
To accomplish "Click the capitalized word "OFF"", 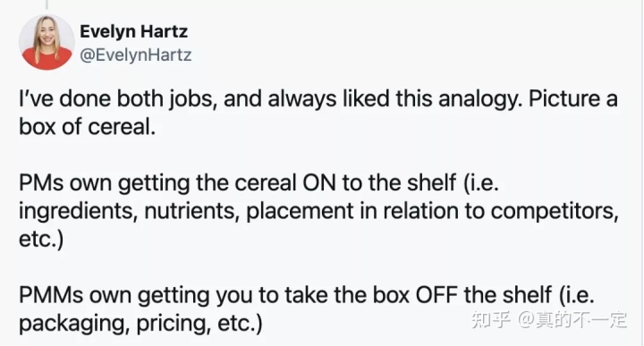I will [436, 295].
